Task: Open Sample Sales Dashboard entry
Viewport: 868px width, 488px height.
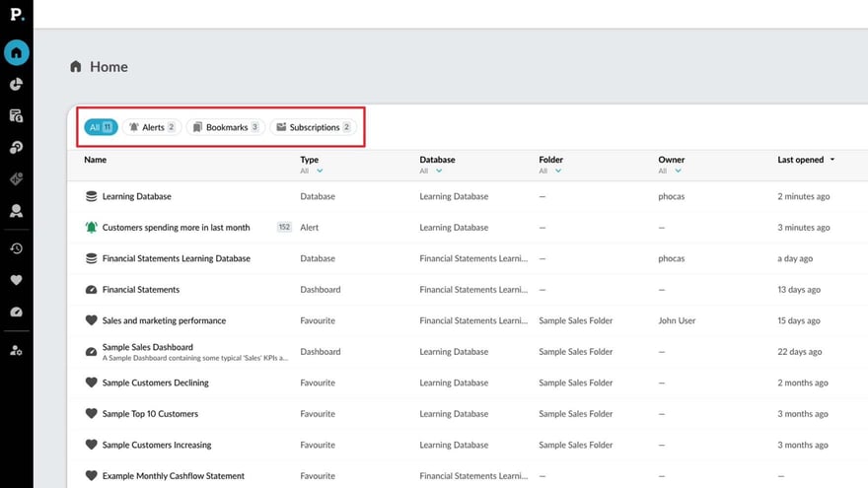Action: [x=148, y=347]
